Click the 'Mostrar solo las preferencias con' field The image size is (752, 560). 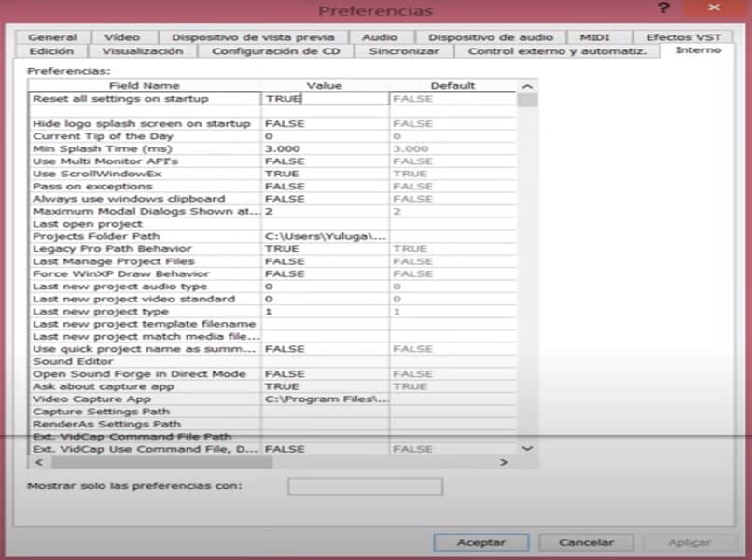click(365, 486)
